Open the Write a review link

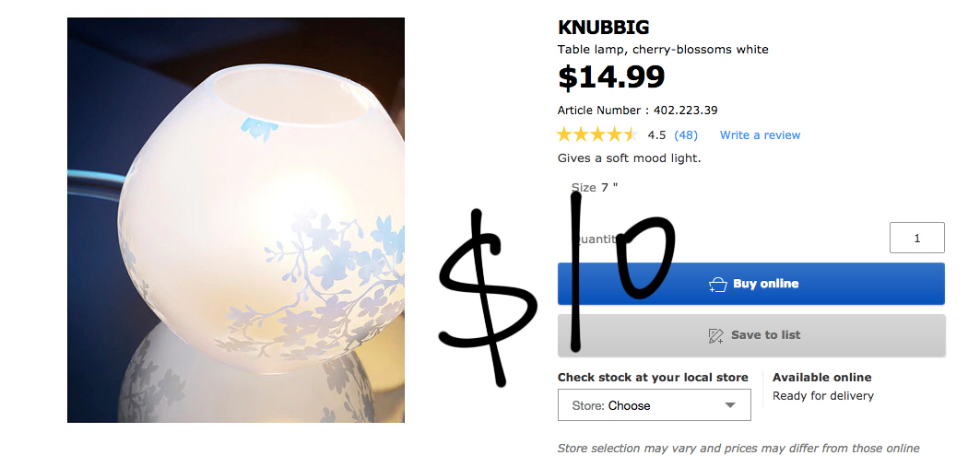760,134
